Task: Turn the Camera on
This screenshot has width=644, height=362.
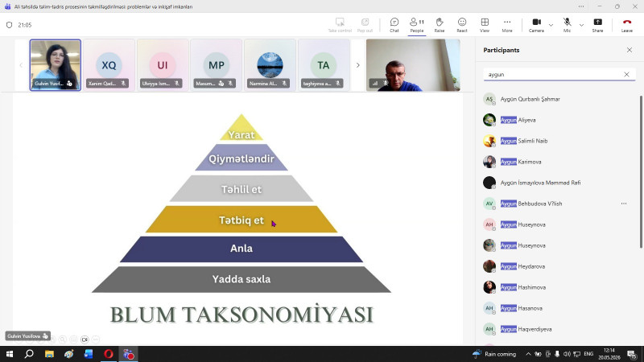Action: click(x=536, y=25)
